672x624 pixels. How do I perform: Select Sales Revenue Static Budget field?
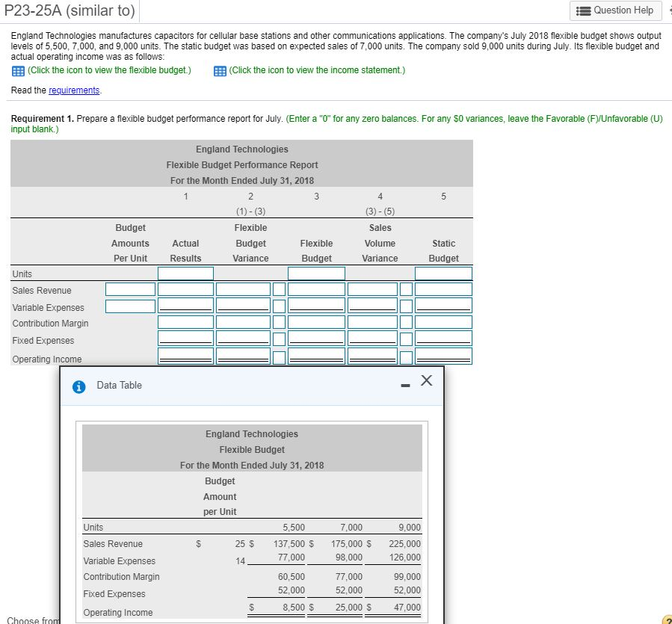point(443,289)
